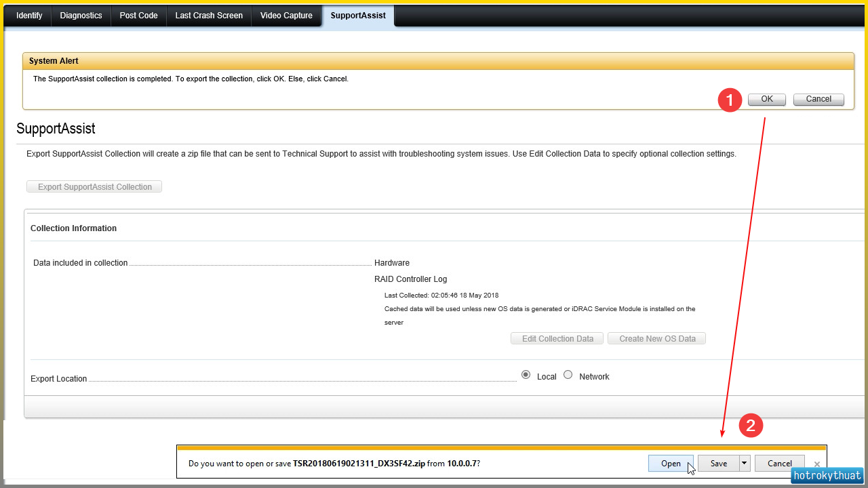
Task: Select Network export location radio button
Action: [x=568, y=375]
